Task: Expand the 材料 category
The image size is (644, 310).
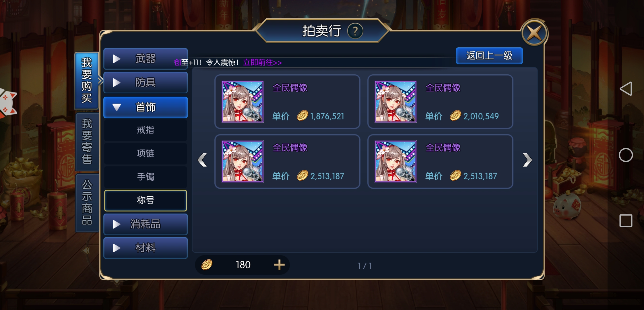Action: (146, 248)
